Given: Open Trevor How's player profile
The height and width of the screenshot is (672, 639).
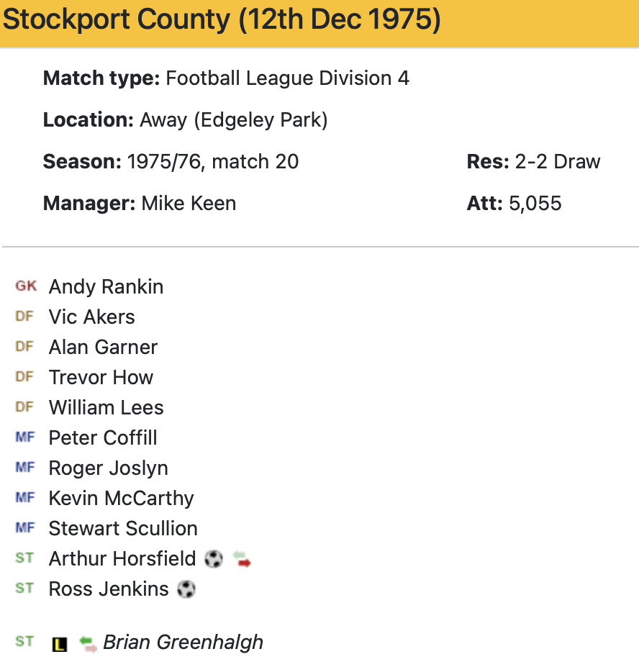Looking at the screenshot, I should pos(101,378).
